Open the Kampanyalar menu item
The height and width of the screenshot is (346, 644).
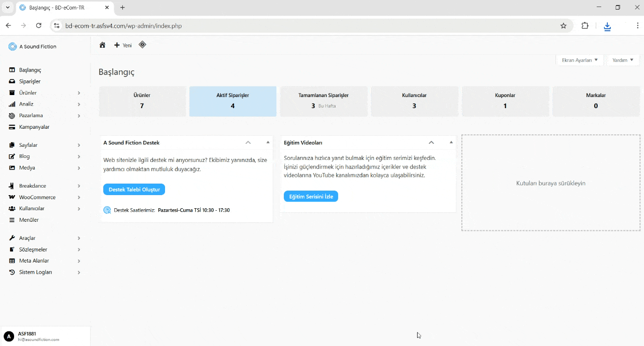(34, 127)
